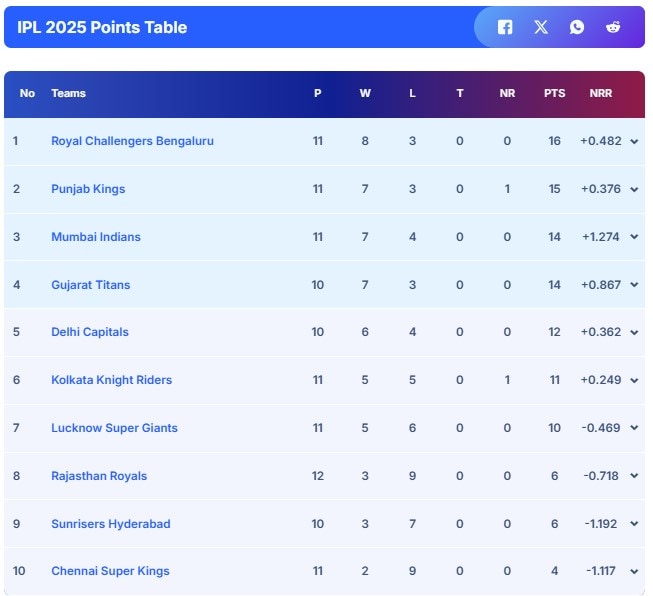Expand Mumbai Indians row chevron
The height and width of the screenshot is (596, 653).
634,238
